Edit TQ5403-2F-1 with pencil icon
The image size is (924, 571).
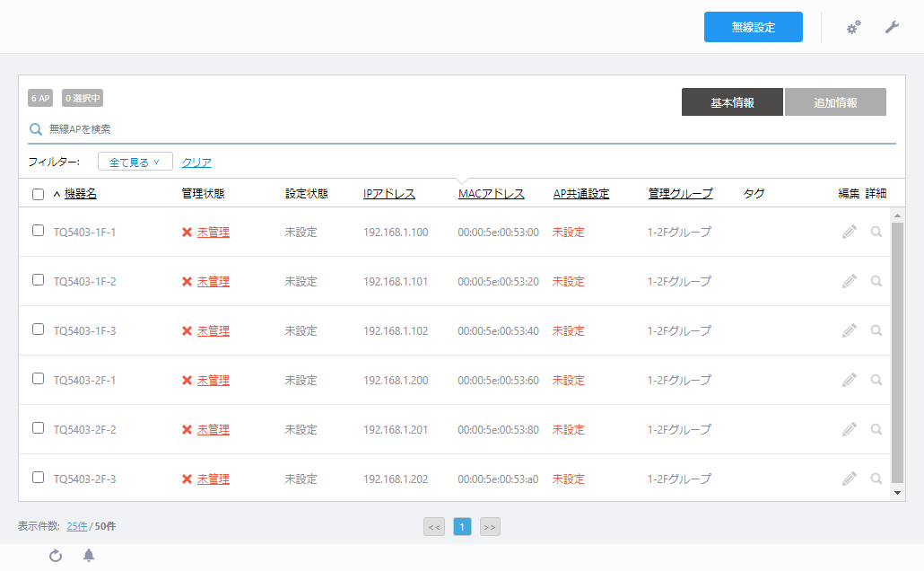850,380
